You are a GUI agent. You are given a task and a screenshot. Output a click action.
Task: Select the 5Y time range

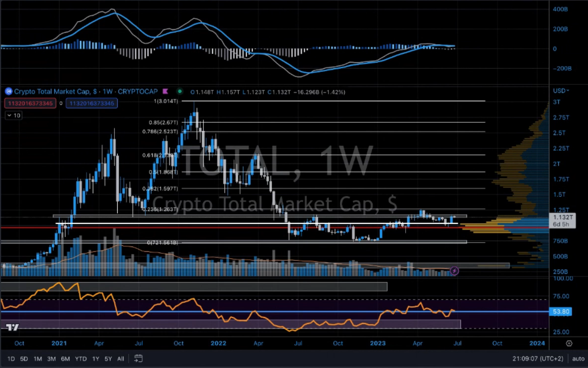tap(108, 359)
